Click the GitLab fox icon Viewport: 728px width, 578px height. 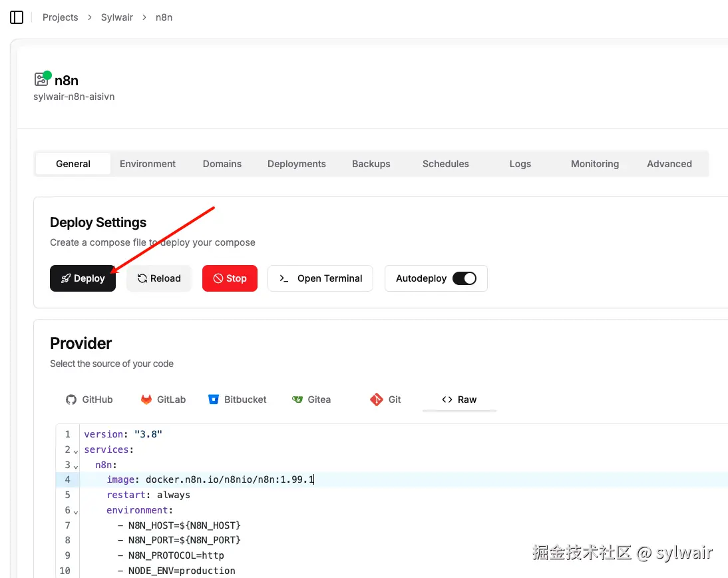pos(146,400)
